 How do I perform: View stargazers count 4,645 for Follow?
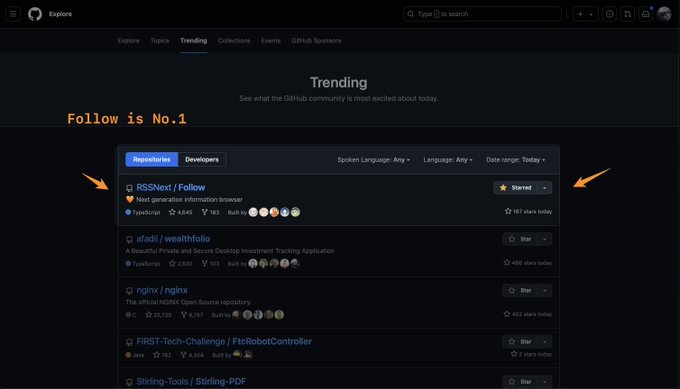180,212
